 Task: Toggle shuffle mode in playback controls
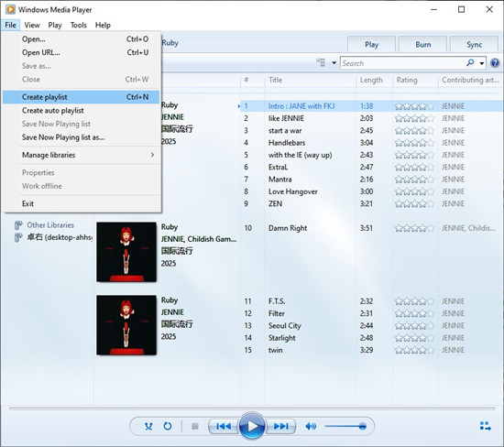coord(148,427)
